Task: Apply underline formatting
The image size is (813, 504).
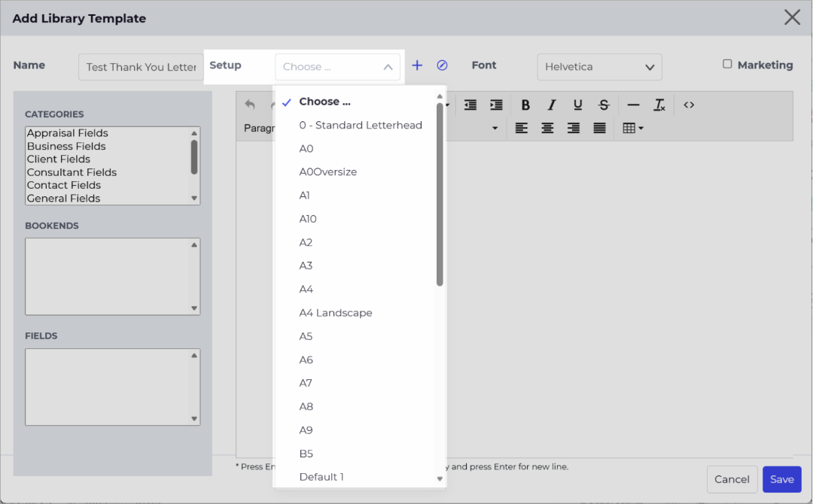Action: (x=577, y=105)
